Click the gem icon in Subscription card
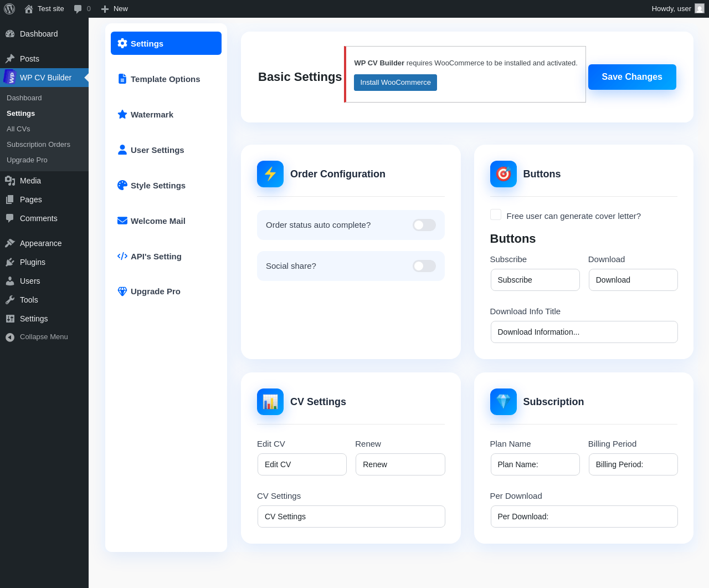 pyautogui.click(x=504, y=402)
